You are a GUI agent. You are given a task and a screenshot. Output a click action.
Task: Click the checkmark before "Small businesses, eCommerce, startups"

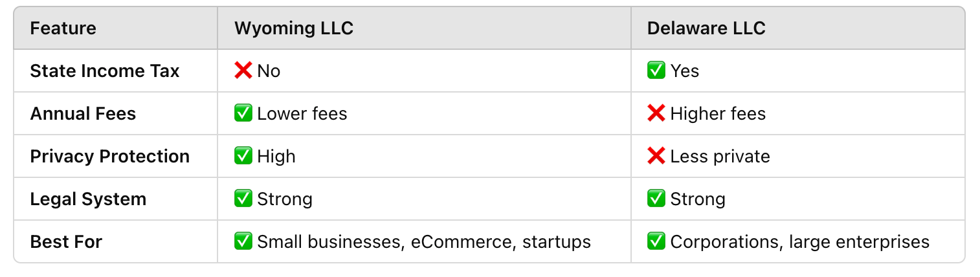pyautogui.click(x=243, y=241)
